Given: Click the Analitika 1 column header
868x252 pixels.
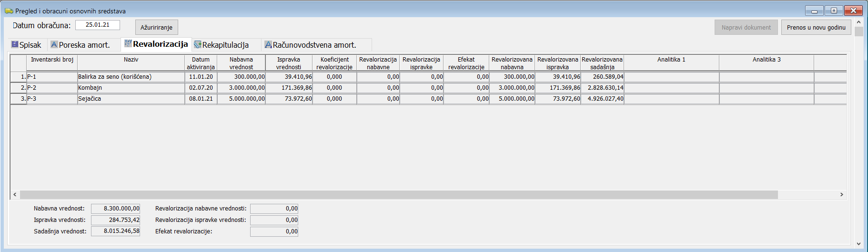Looking at the screenshot, I should point(671,63).
